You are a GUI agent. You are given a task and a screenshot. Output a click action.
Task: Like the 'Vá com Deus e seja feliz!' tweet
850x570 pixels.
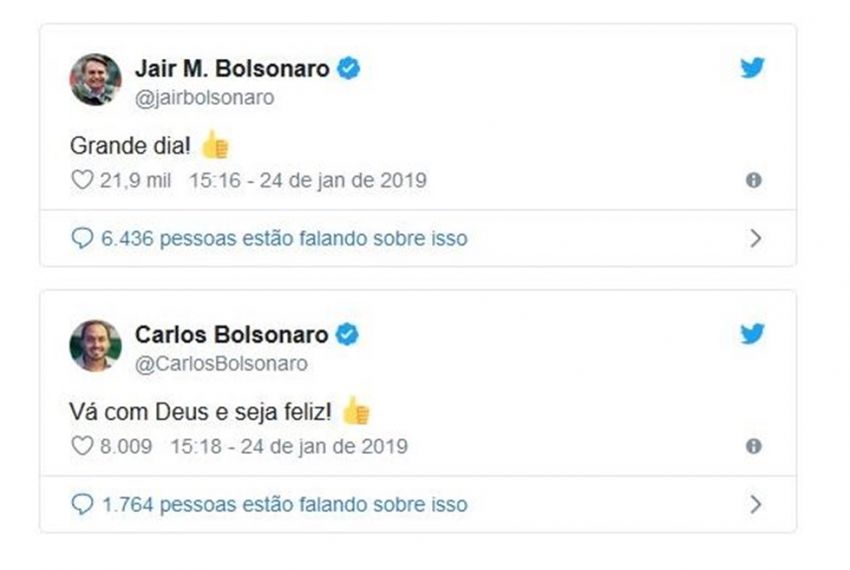pos(80,447)
